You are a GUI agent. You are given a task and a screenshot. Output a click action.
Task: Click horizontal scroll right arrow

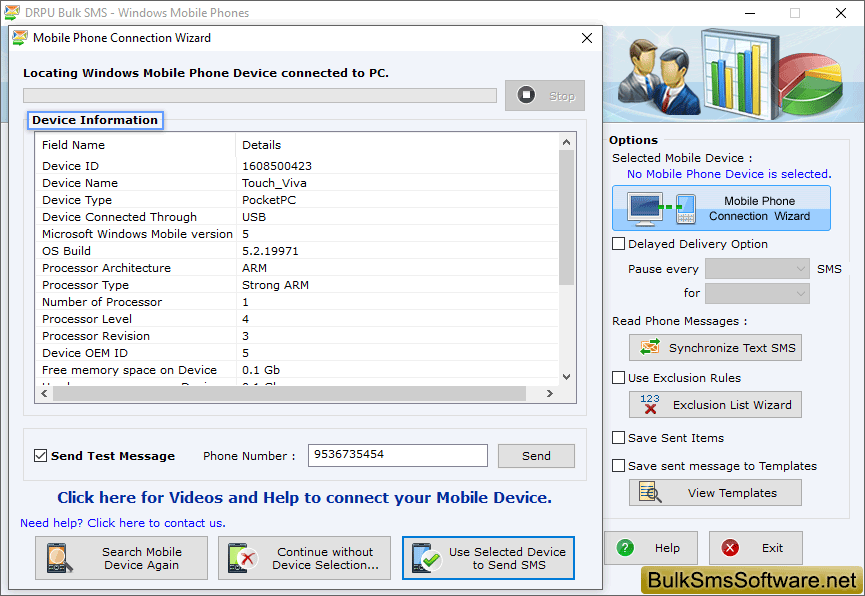[x=549, y=393]
